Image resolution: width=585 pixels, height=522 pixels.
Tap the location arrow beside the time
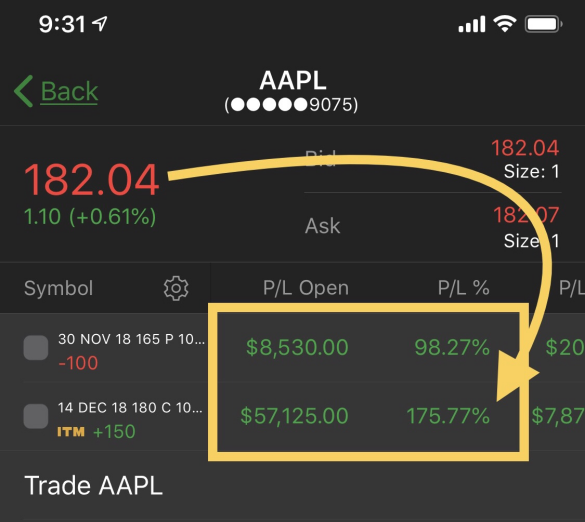100,24
